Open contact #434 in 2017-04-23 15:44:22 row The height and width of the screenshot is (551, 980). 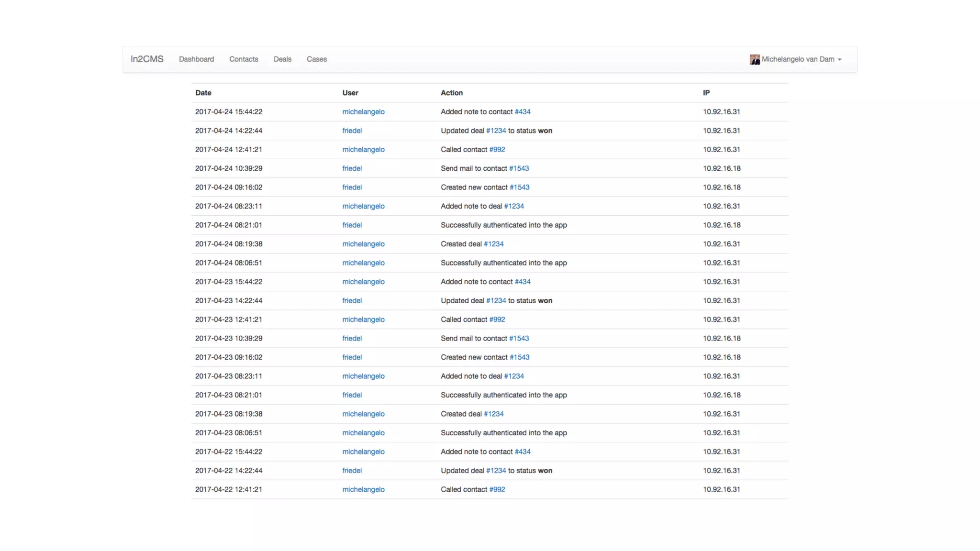[523, 282]
